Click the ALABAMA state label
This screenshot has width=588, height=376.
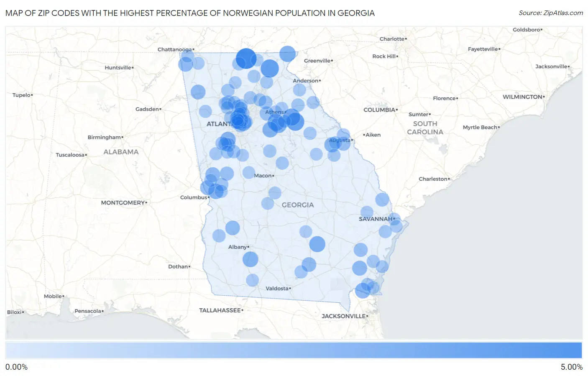point(121,152)
